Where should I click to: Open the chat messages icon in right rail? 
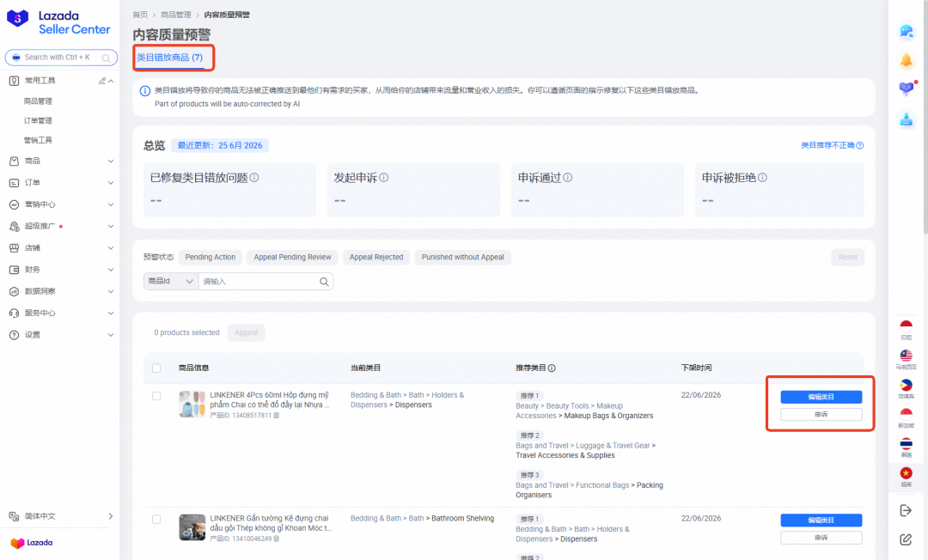[x=907, y=31]
